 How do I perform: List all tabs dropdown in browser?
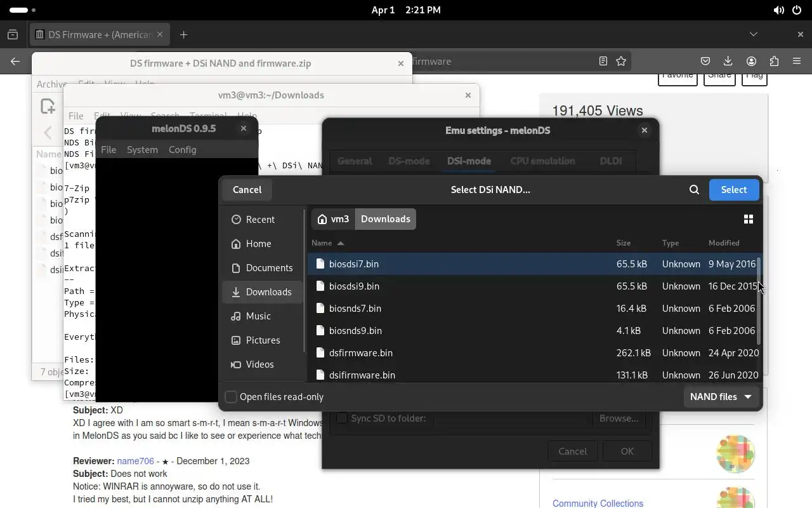pos(754,34)
